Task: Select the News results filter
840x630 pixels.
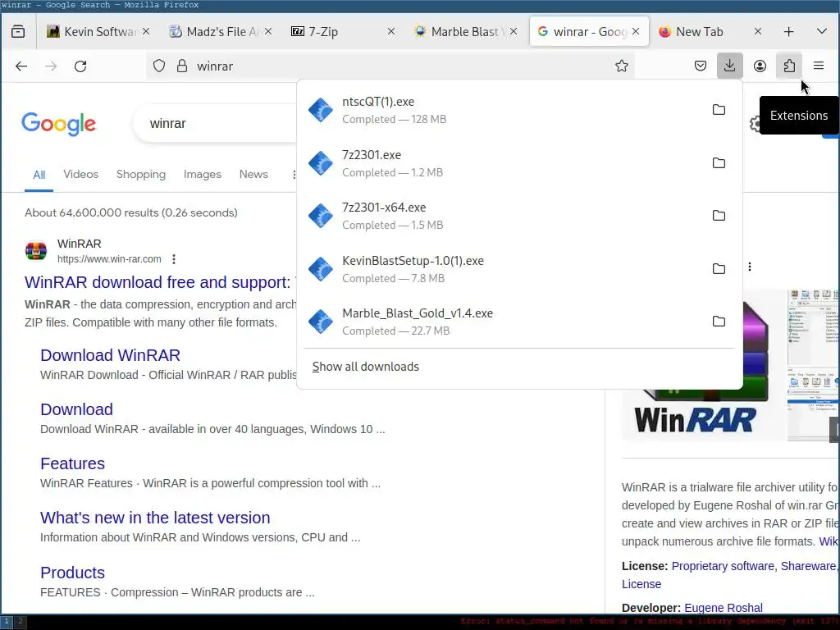Action: [253, 174]
